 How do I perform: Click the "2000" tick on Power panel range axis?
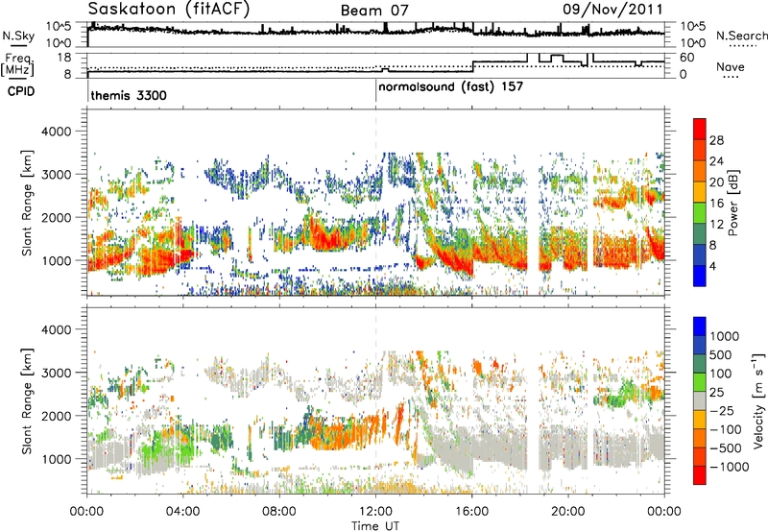56,218
